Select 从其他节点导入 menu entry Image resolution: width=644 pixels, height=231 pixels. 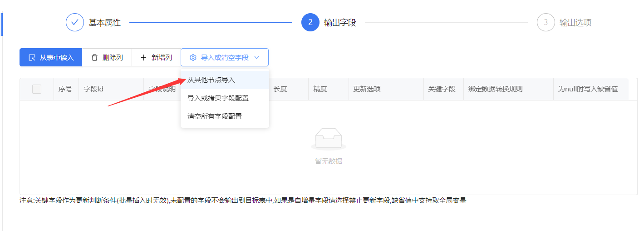[x=225, y=80]
